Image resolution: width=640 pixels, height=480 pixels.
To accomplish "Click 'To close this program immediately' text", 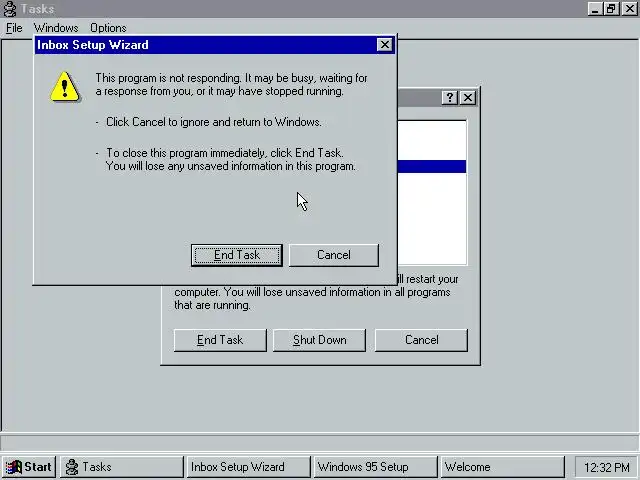I will click(x=224, y=153).
